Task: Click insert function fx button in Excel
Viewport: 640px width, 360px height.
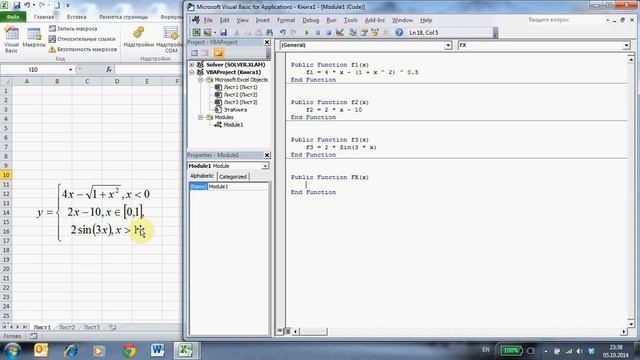Action: pyautogui.click(x=109, y=69)
